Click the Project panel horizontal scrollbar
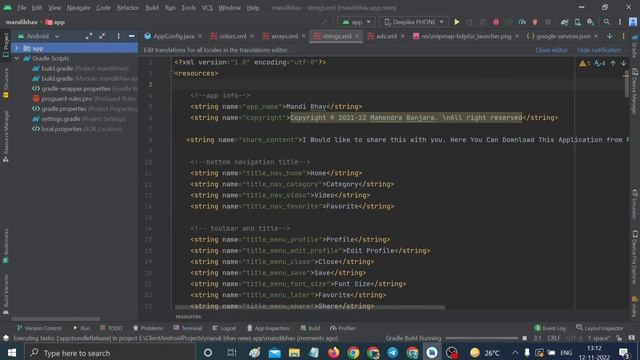The height and width of the screenshot is (360, 640). point(56,319)
